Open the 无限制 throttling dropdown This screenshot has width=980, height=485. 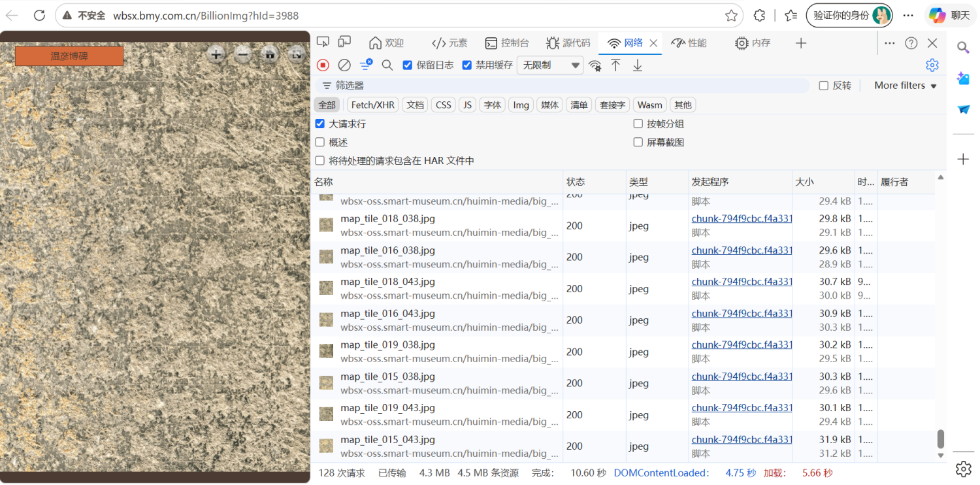550,65
